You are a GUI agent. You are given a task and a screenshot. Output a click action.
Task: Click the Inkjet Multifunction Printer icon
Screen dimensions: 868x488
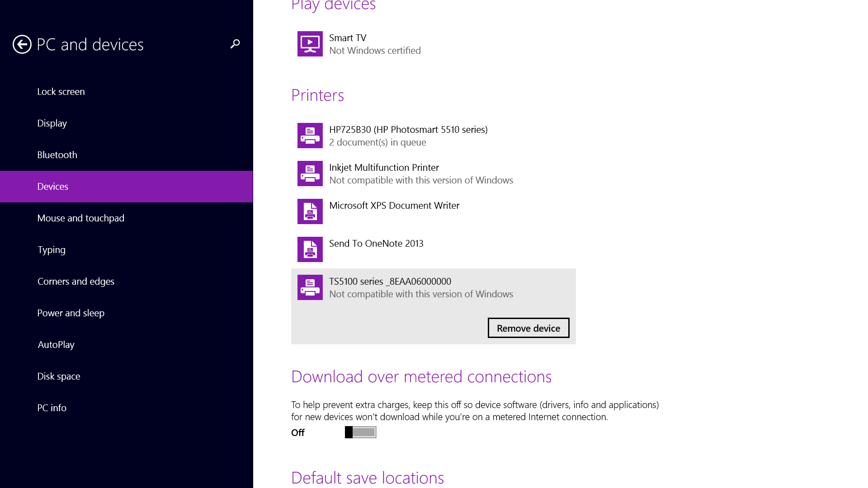pos(310,174)
